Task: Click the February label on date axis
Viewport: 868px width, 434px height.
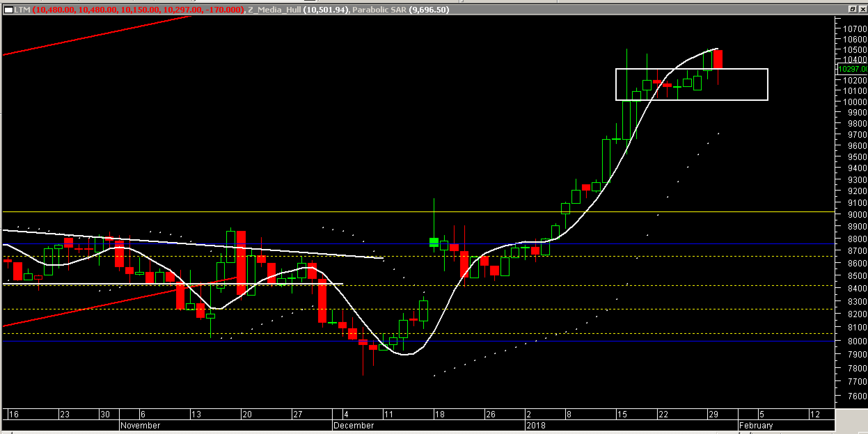Action: pyautogui.click(x=756, y=425)
